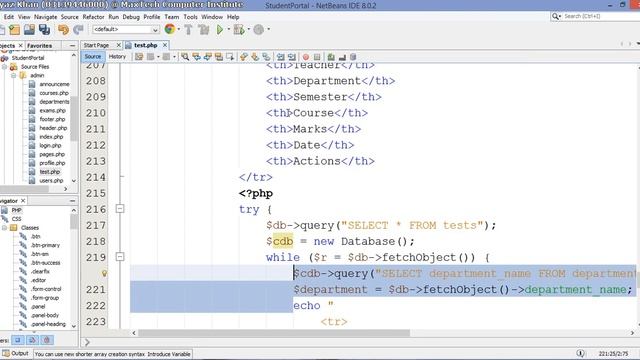This screenshot has height=360, width=640.
Task: Click Shift Line Left icon
Action: [280, 57]
